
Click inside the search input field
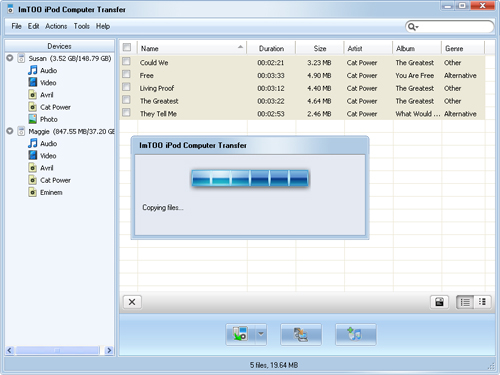point(455,27)
